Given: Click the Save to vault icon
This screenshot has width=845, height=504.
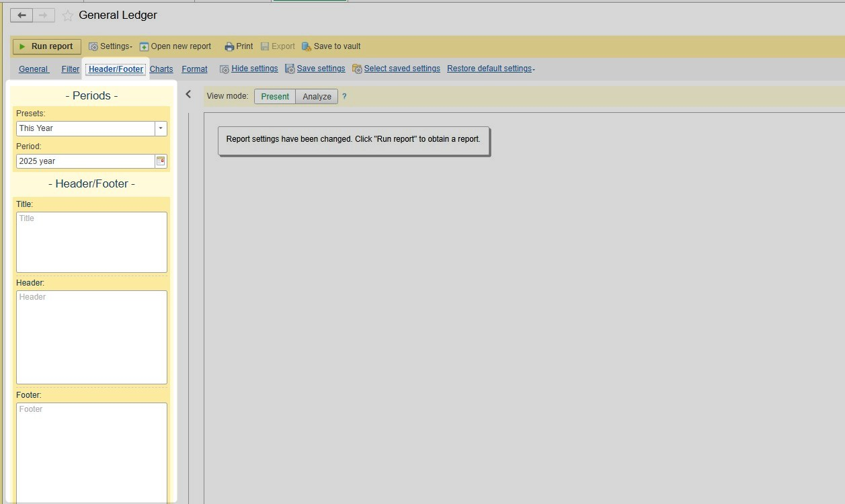Looking at the screenshot, I should click(x=307, y=46).
